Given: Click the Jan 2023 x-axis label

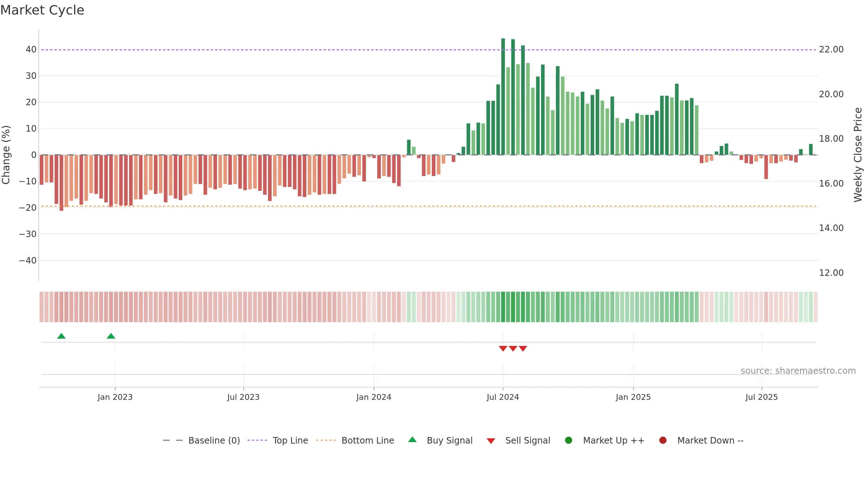Looking at the screenshot, I should coord(115,397).
